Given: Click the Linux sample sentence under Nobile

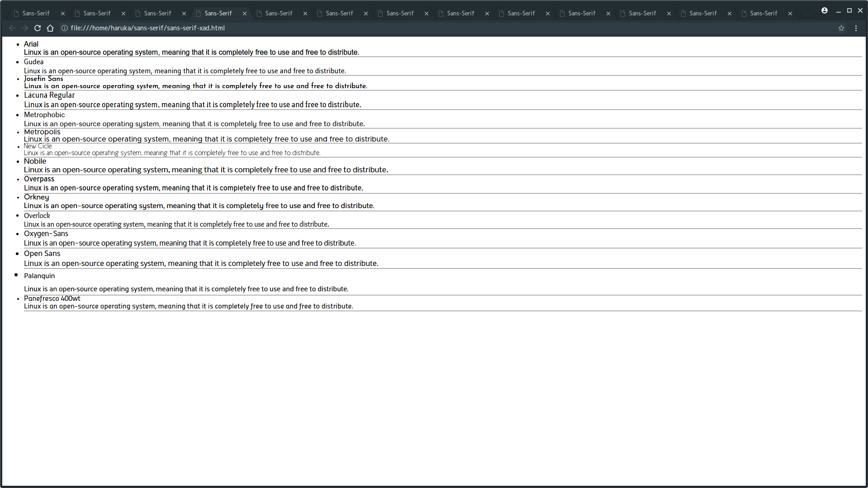Looking at the screenshot, I should point(206,170).
